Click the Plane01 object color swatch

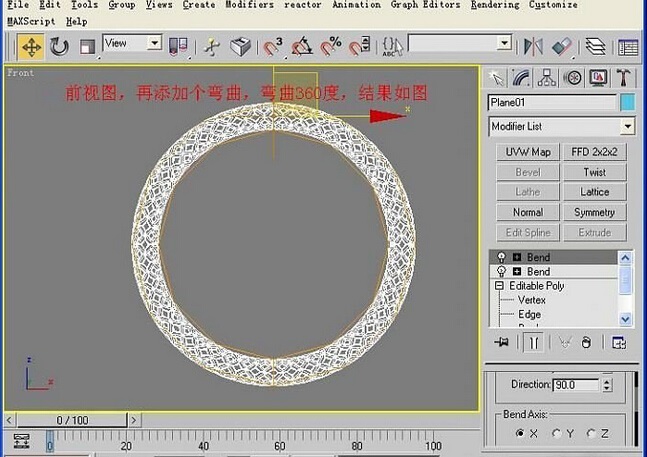pyautogui.click(x=628, y=102)
